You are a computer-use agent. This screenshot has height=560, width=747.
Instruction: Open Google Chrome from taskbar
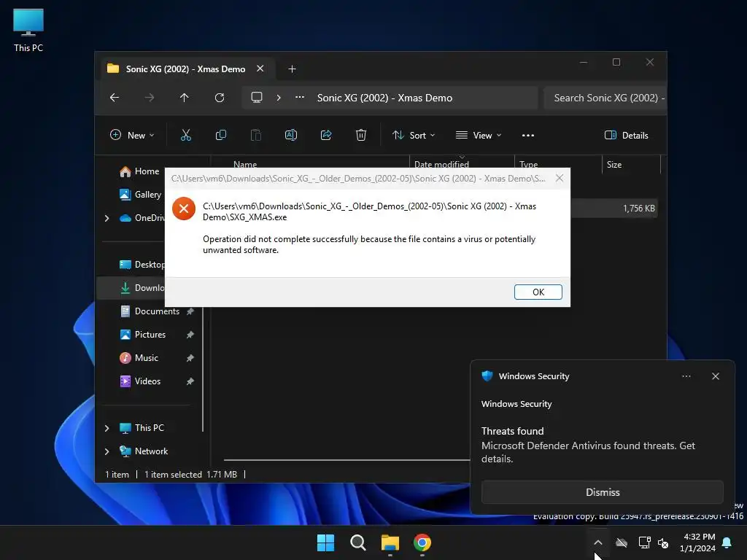pos(422,542)
